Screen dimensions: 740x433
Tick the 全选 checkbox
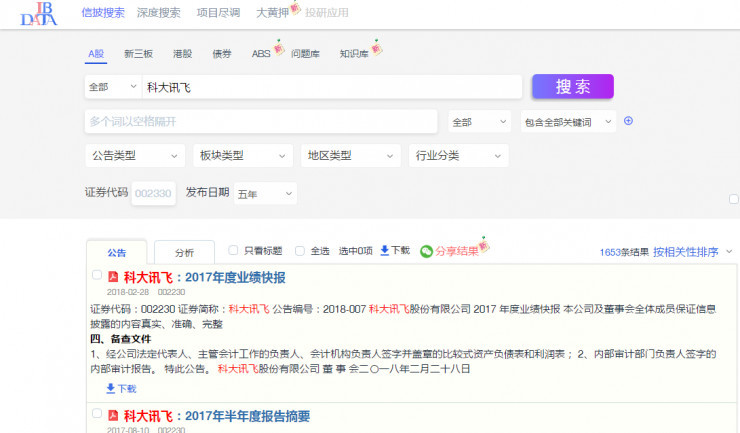(x=300, y=251)
